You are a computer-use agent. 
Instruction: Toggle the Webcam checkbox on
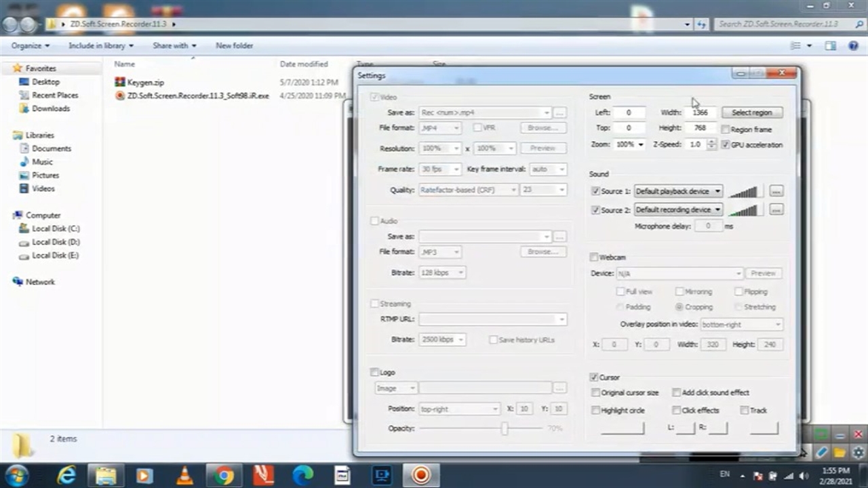(594, 258)
